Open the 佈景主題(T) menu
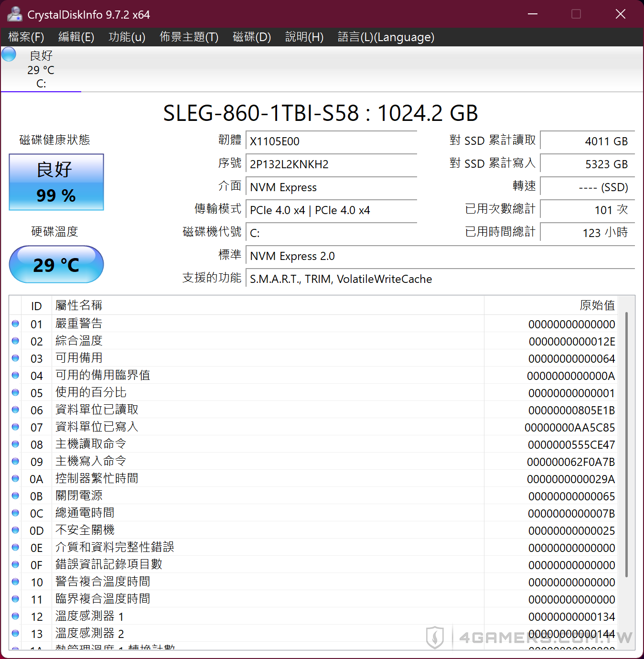The height and width of the screenshot is (659, 644). (189, 37)
